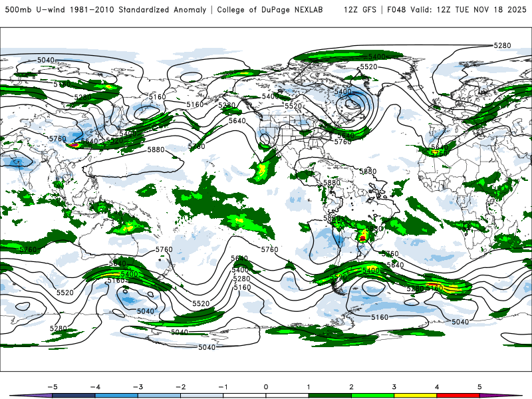
Task: Click the colorbar tick label "5"
Action: [x=479, y=387]
